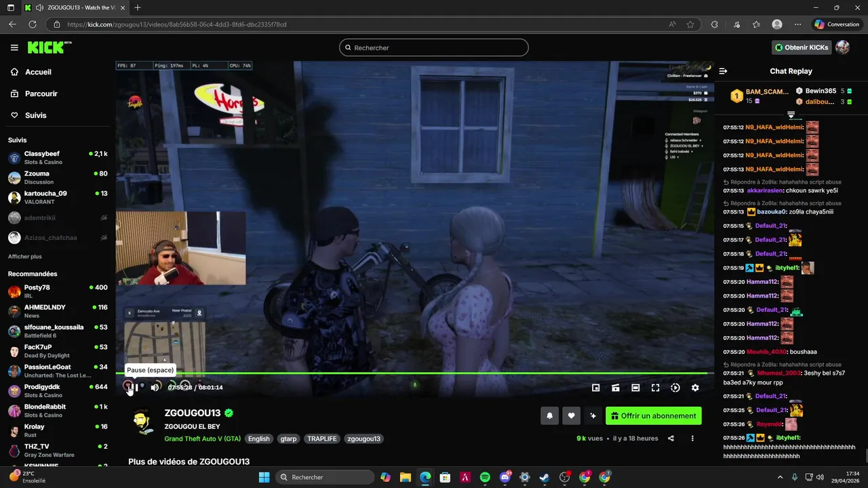Pause the video with the pause button

coord(133,388)
